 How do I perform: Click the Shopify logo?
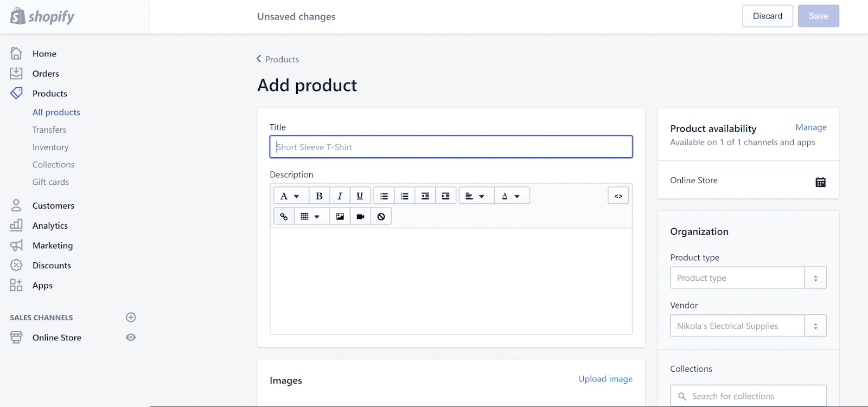pyautogui.click(x=42, y=16)
